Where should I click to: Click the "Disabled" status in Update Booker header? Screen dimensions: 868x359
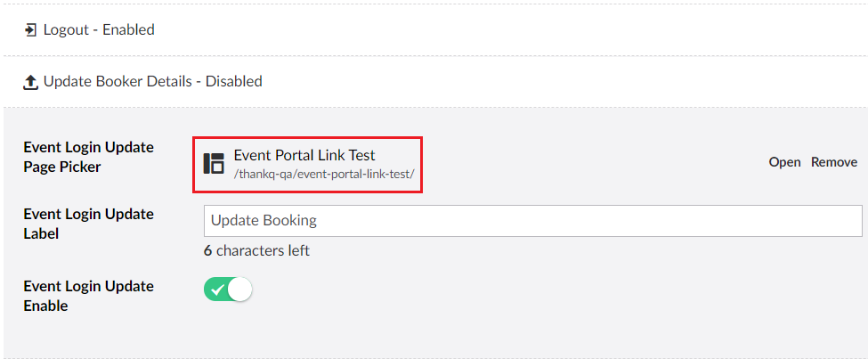(x=233, y=81)
